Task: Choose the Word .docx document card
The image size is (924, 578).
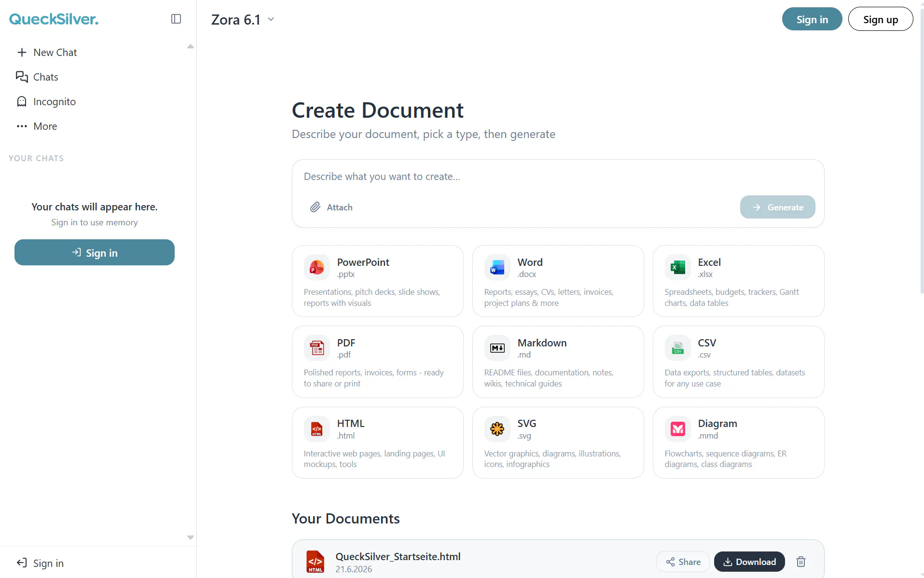Action: coord(558,281)
